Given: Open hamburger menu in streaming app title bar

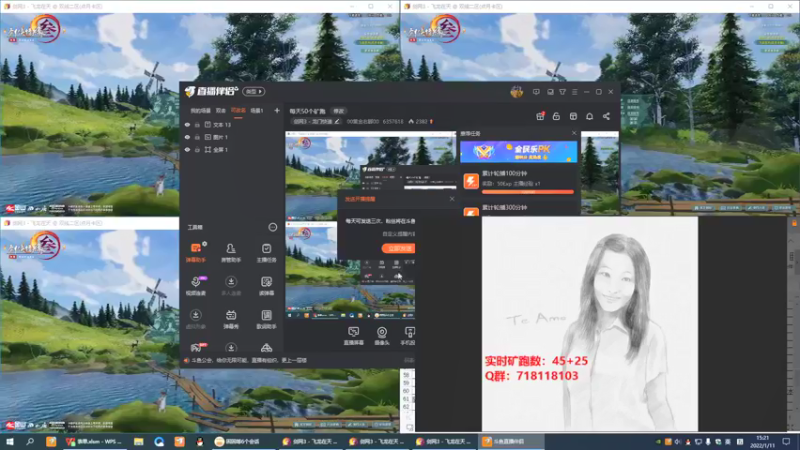Looking at the screenshot, I should click(574, 92).
